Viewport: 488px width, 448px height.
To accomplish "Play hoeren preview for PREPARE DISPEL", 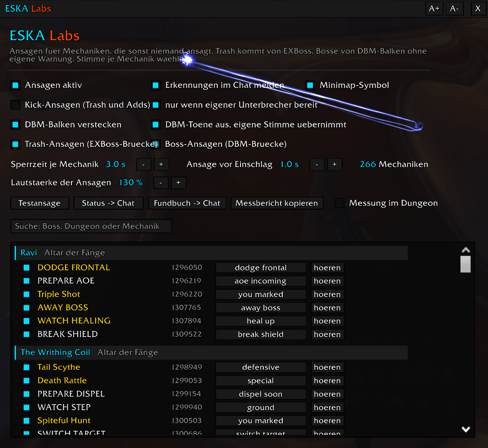I will coord(327,394).
